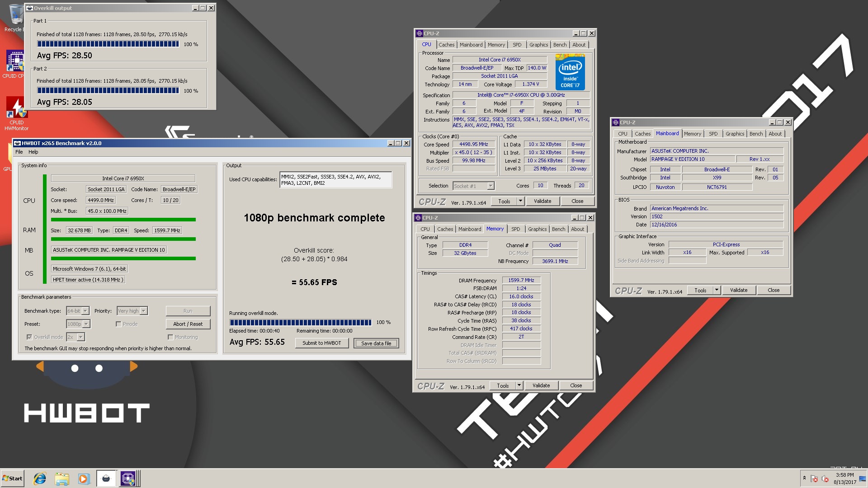Switch to HWBOT x265 Benchmark taskbar button

coord(106,479)
